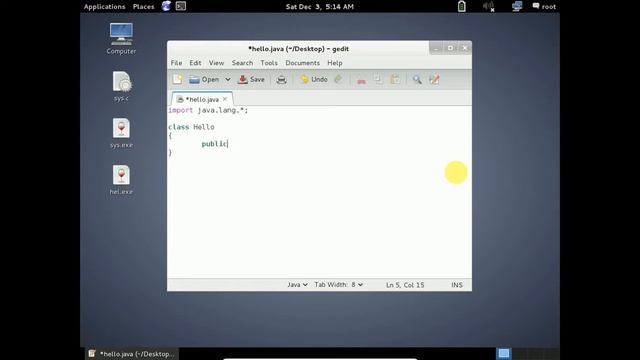Save the hello.java file

pyautogui.click(x=251, y=80)
